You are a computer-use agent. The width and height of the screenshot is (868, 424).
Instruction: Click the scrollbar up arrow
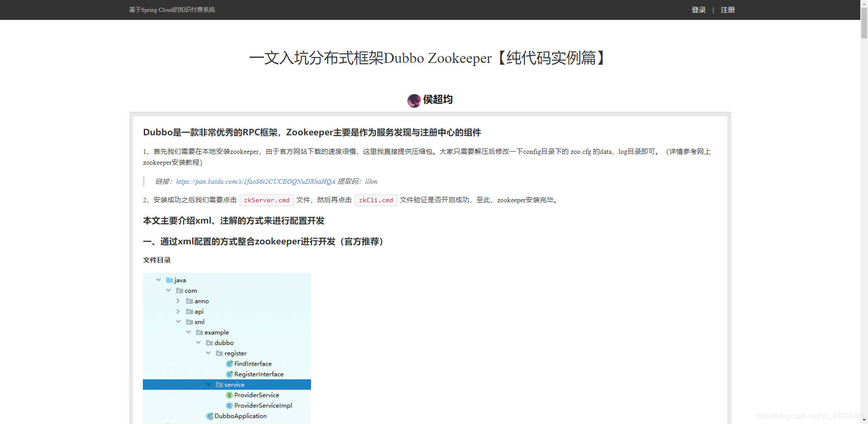click(x=864, y=3)
